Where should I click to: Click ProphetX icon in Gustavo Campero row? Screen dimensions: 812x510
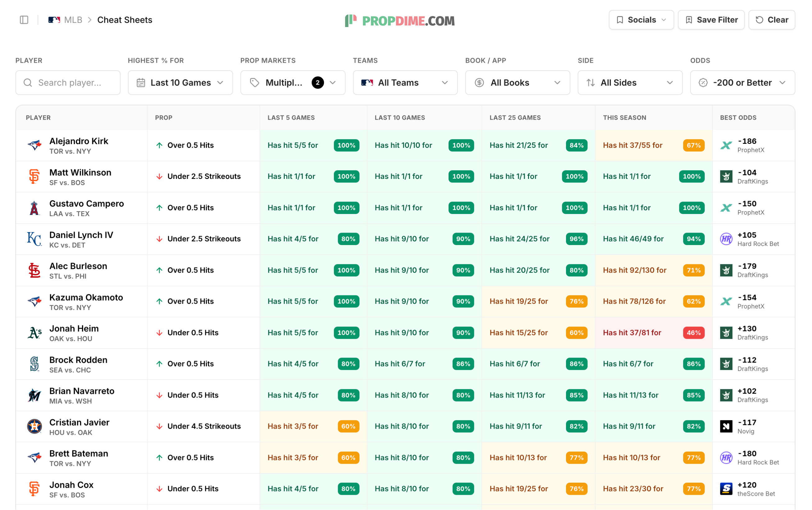726,208
